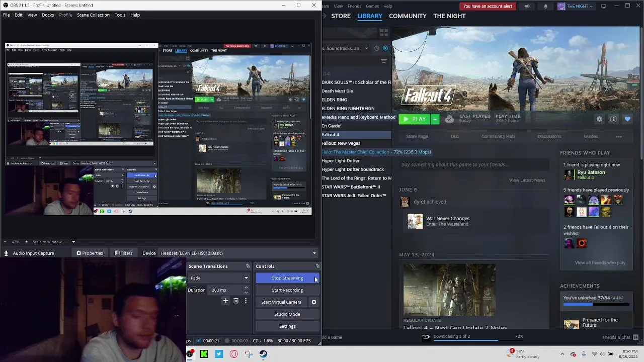Open audio source Filters
Screen dimensions: 644x362
click(123, 253)
